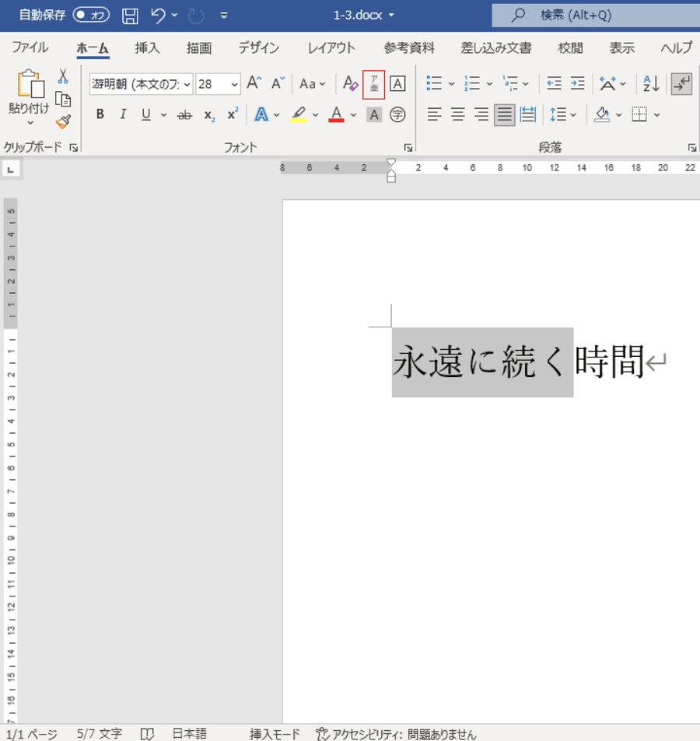Switch to the レイアウト tab
The width and height of the screenshot is (700, 741).
(331, 47)
